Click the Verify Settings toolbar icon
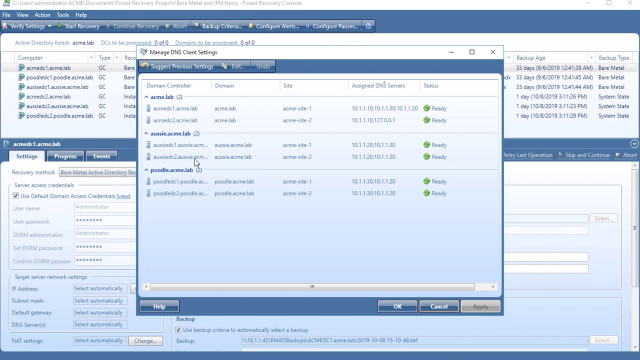This screenshot has width=640, height=360. coord(5,26)
